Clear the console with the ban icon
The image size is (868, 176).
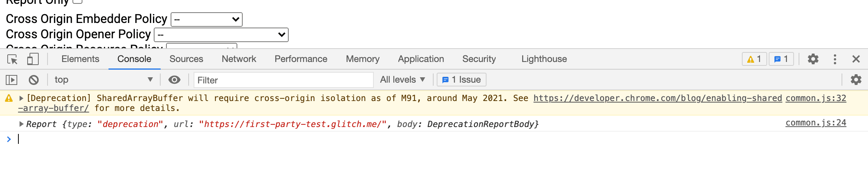pos(34,80)
